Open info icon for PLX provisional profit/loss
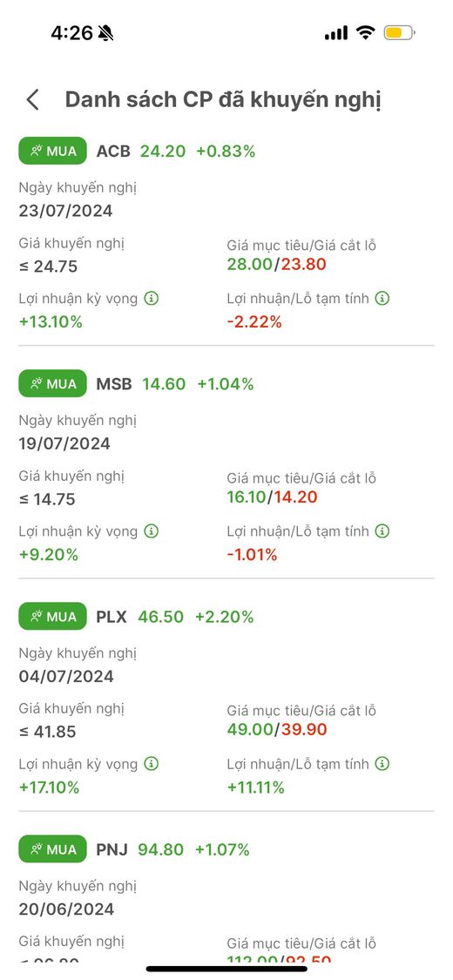Screen dimensions: 453x980 (x=382, y=764)
